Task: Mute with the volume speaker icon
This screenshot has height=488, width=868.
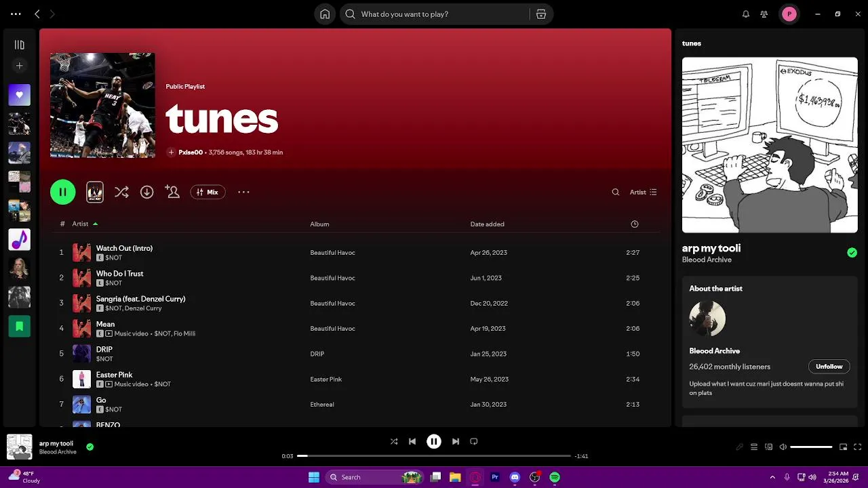Action: pyautogui.click(x=783, y=447)
